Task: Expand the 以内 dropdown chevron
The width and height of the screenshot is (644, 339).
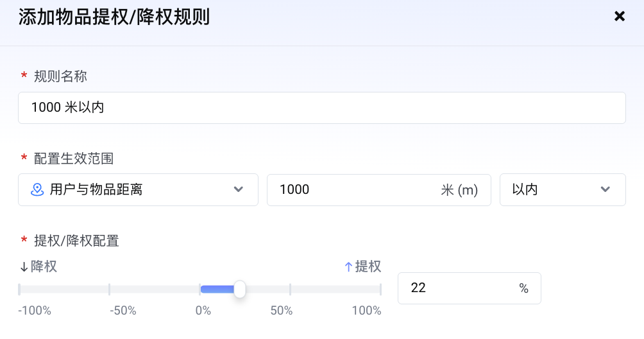Action: pos(605,189)
